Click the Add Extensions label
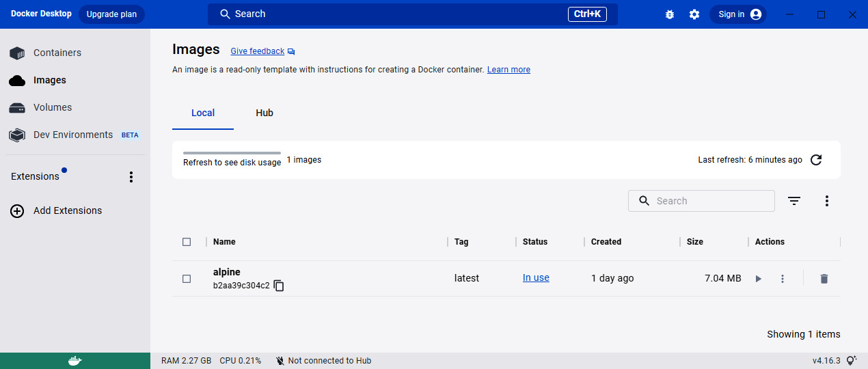868x369 pixels. (x=68, y=210)
